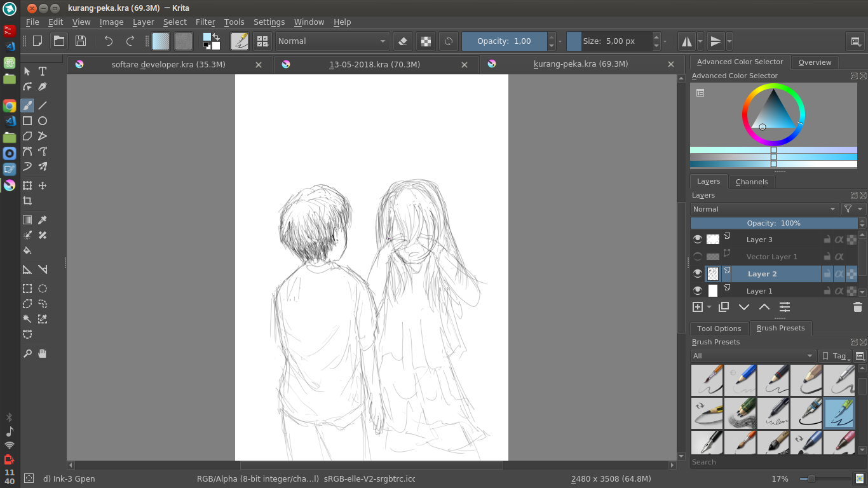Open the brush blending mode Normal dropdown
The image size is (868, 488).
coord(332,41)
